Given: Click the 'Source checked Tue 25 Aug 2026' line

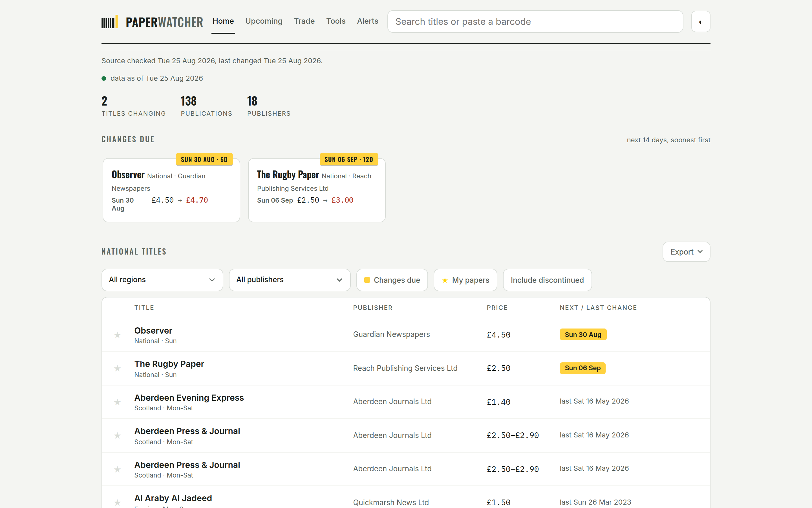Looking at the screenshot, I should (x=212, y=61).
